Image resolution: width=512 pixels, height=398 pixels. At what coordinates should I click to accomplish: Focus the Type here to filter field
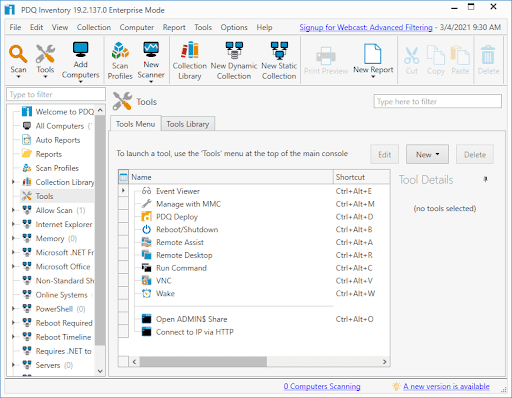point(437,101)
